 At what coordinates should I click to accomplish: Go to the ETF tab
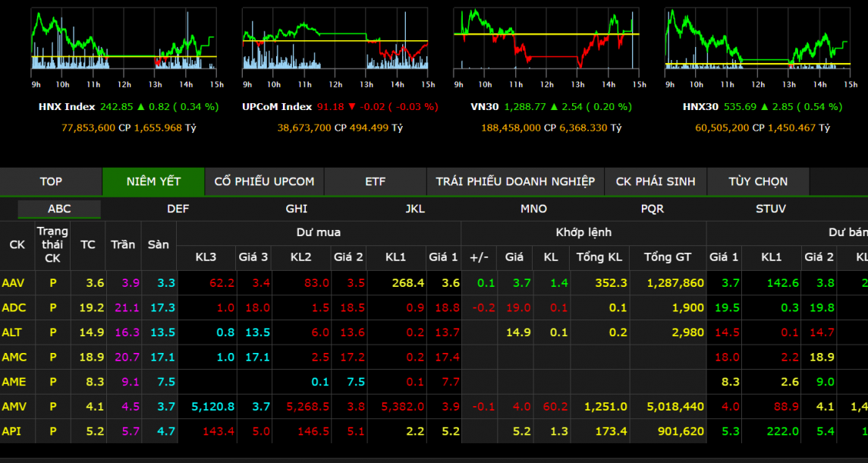pos(375,181)
